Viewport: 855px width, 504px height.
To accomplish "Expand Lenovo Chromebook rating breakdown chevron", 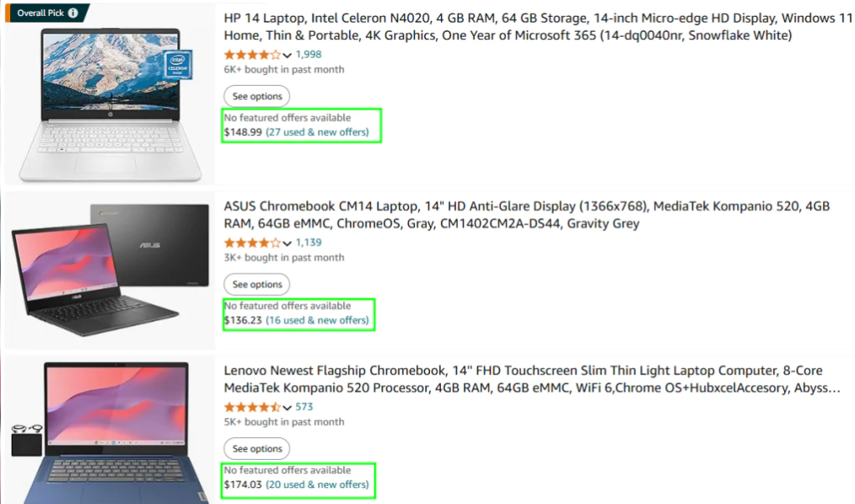I will pyautogui.click(x=288, y=408).
